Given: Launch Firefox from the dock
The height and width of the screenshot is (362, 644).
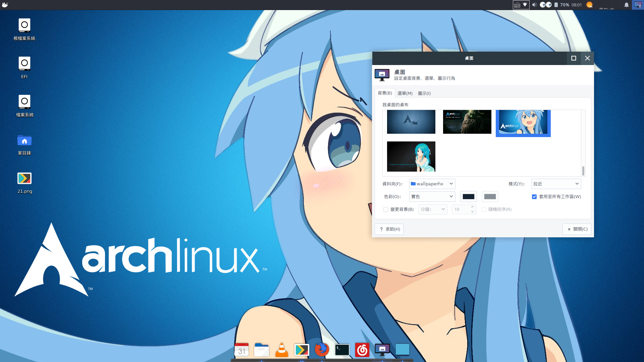Looking at the screenshot, I should coord(322,350).
